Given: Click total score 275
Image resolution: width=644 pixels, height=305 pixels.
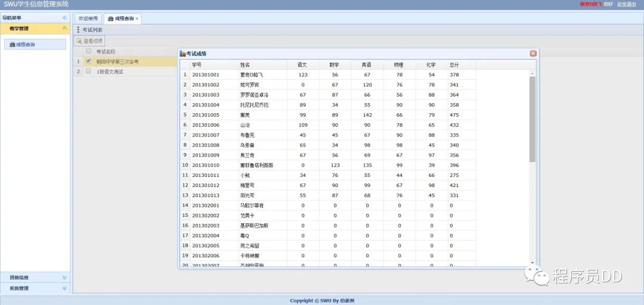Looking at the screenshot, I should 454,175.
